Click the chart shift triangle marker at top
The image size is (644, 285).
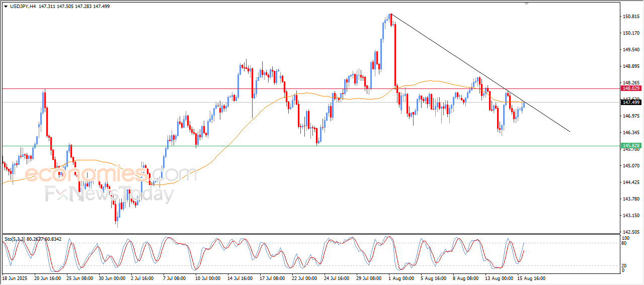(527, 4)
